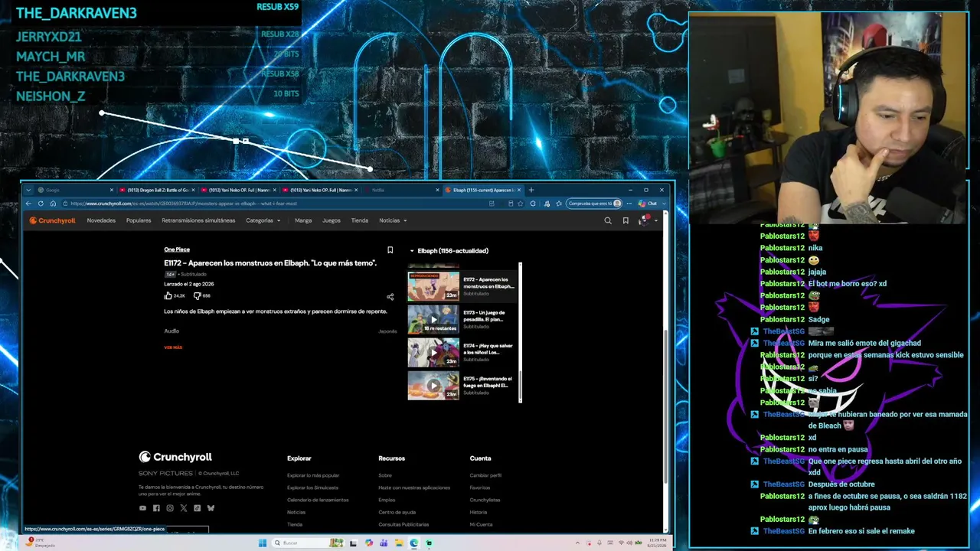This screenshot has width=980, height=551.
Task: Play episode E1174 thumbnail
Action: 433,353
